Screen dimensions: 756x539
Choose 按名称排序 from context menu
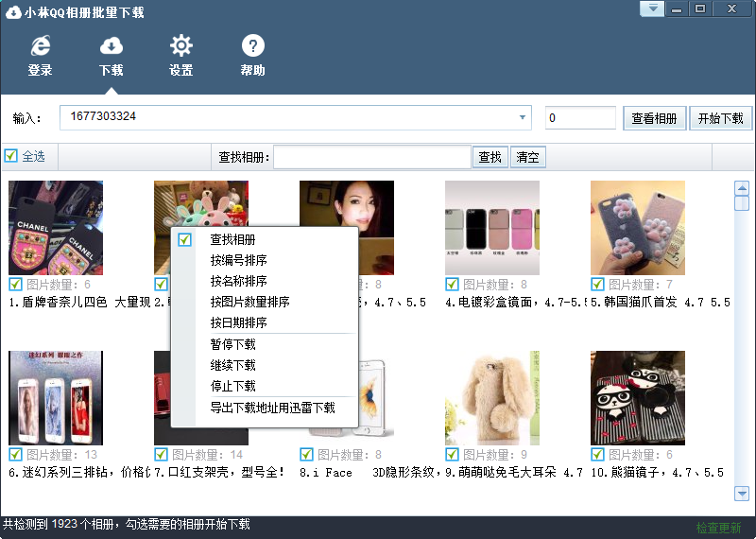pos(265,281)
